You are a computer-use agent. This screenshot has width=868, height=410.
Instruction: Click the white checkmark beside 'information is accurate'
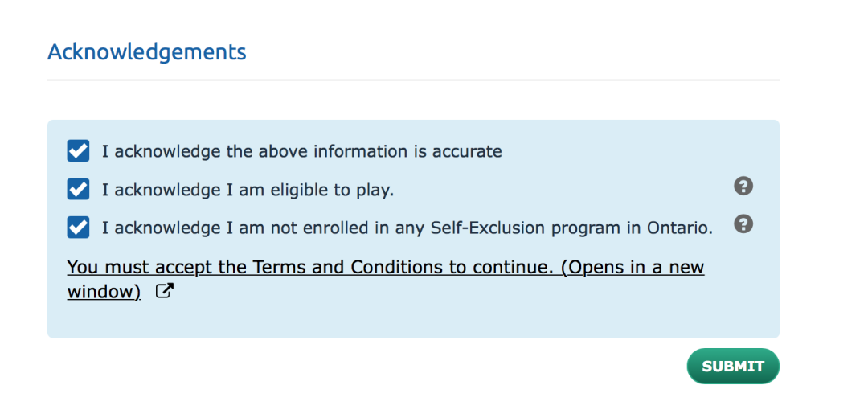(x=78, y=150)
